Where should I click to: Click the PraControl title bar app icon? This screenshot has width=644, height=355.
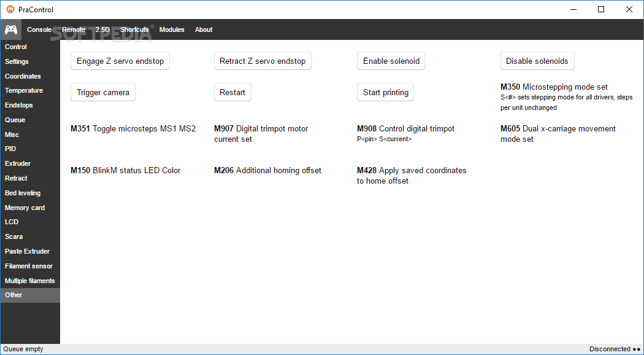pos(10,9)
